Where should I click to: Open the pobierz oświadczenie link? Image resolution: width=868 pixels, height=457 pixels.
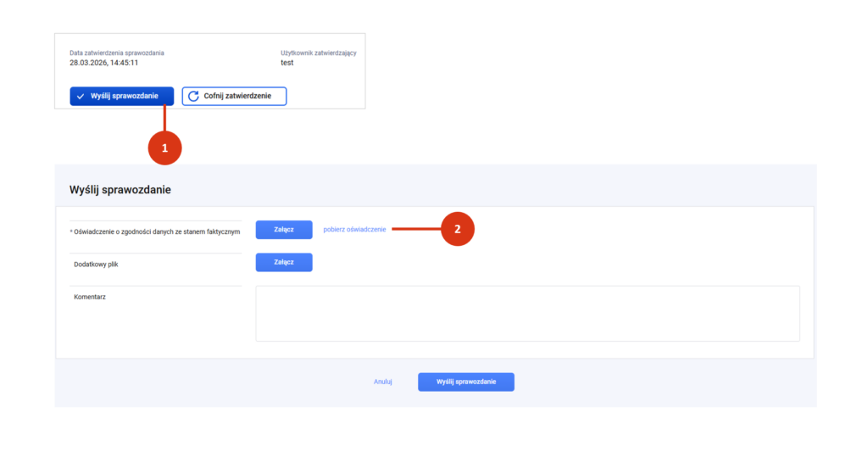tap(354, 230)
